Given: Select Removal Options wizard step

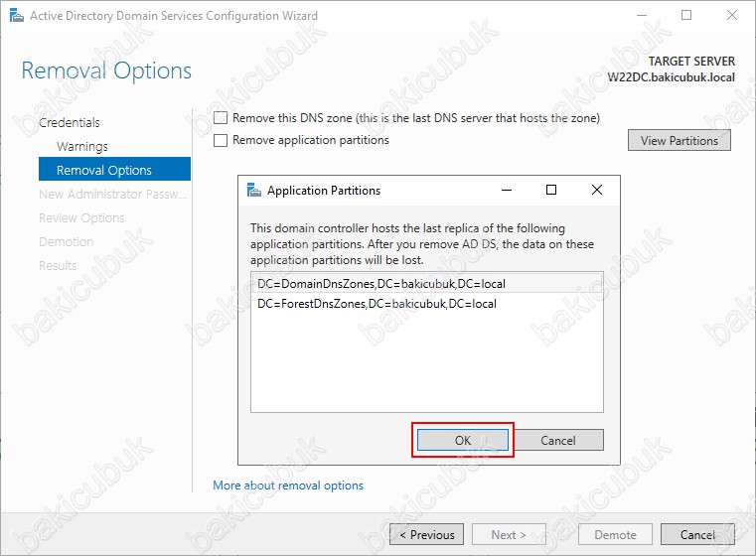Looking at the screenshot, I should (x=114, y=170).
